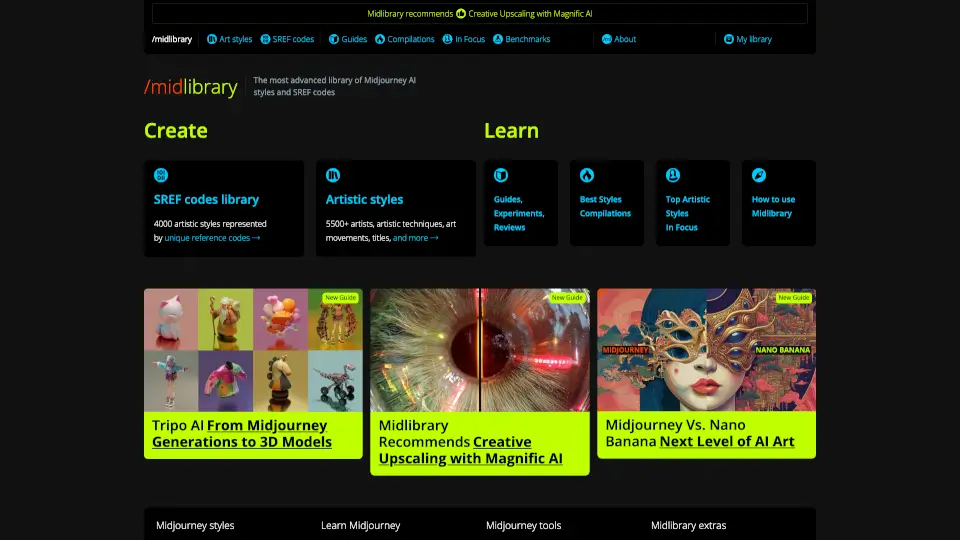Click the About icon in navbar

coord(607,39)
